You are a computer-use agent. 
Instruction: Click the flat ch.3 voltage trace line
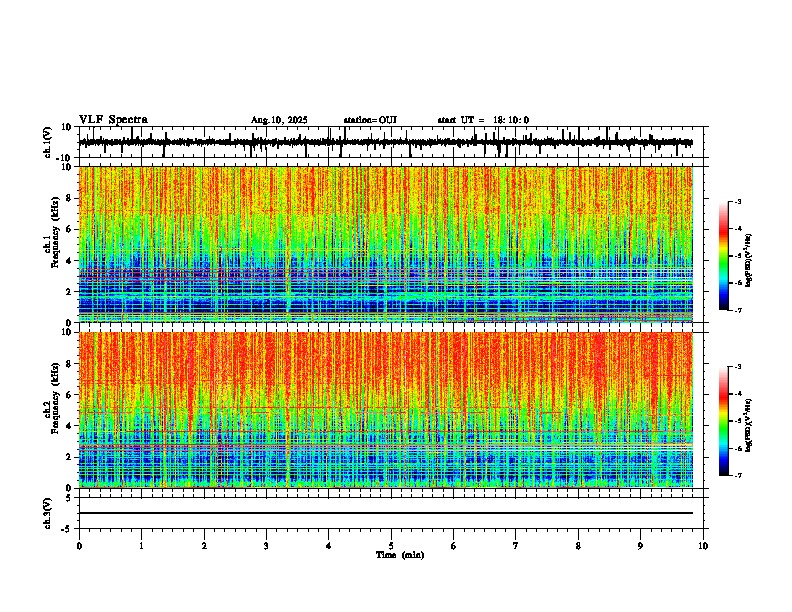coord(386,513)
